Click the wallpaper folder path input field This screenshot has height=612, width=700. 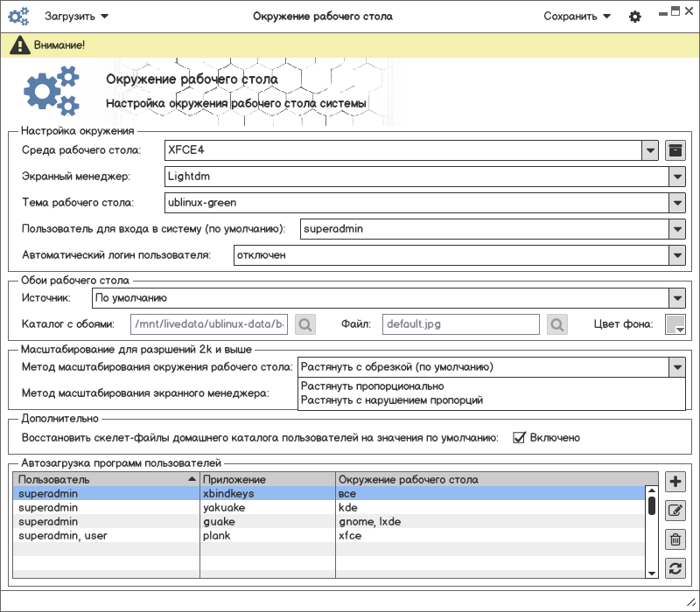coord(208,324)
